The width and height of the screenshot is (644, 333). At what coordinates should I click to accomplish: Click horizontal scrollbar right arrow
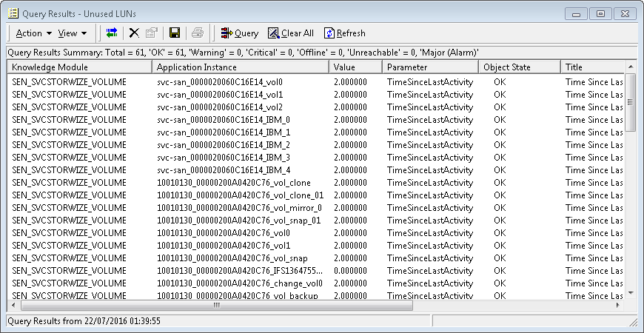(x=618, y=305)
